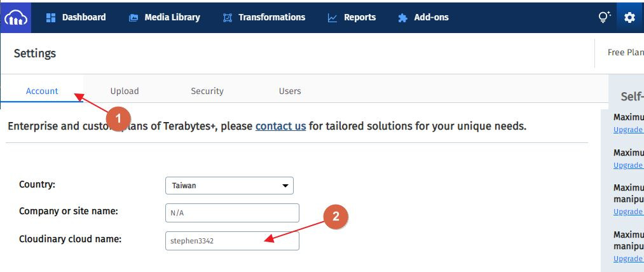Click the Cloudinary cloud name field
The height and width of the screenshot is (272, 644).
[x=232, y=241]
